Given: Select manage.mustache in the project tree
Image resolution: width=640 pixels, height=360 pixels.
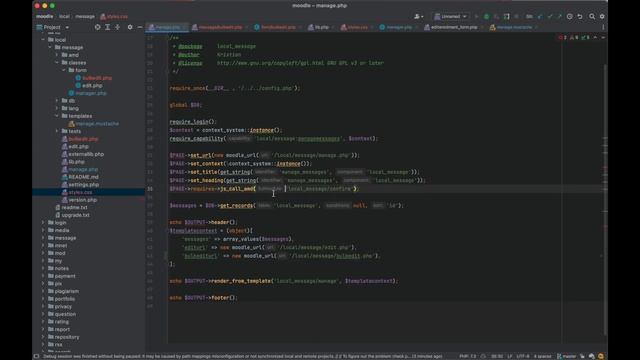Looking at the screenshot, I should point(94,124).
